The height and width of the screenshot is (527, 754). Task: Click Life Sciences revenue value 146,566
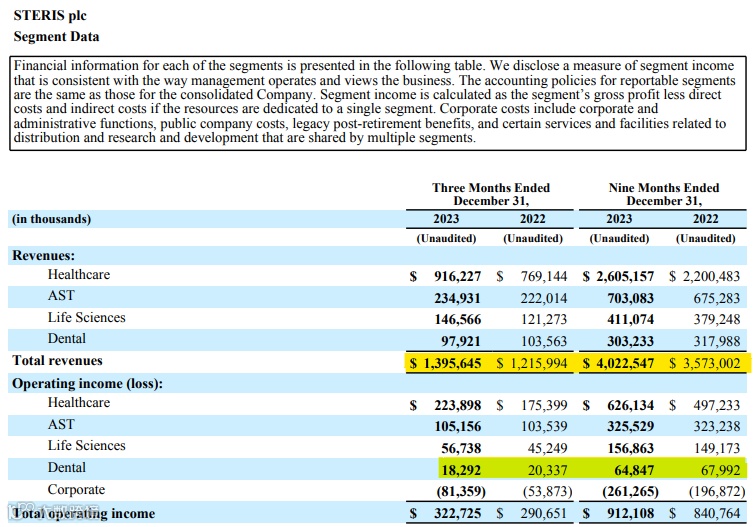pyautogui.click(x=457, y=319)
